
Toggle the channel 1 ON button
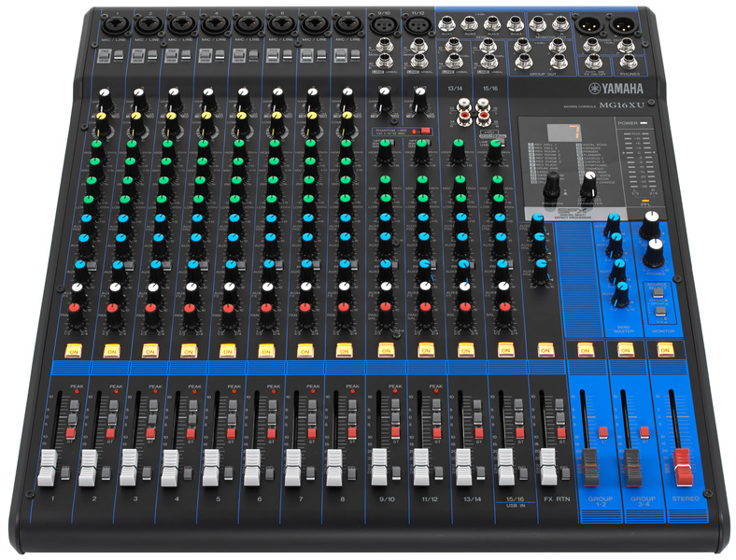(73, 350)
